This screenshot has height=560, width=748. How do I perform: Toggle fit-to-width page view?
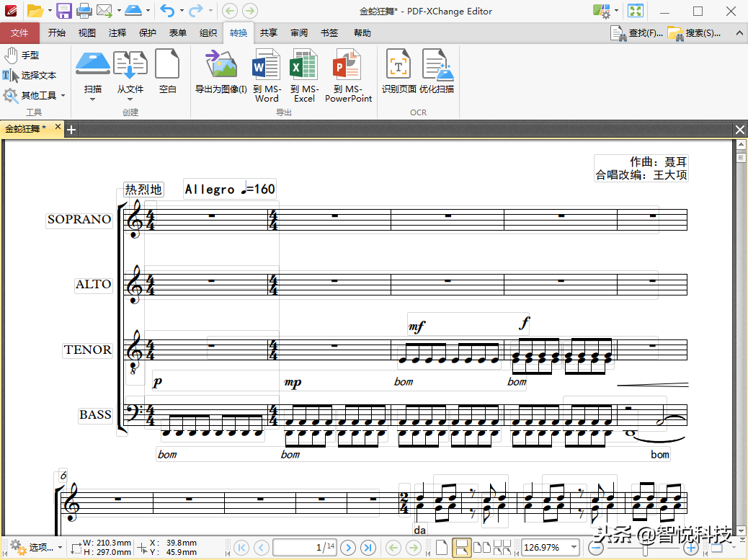click(462, 548)
